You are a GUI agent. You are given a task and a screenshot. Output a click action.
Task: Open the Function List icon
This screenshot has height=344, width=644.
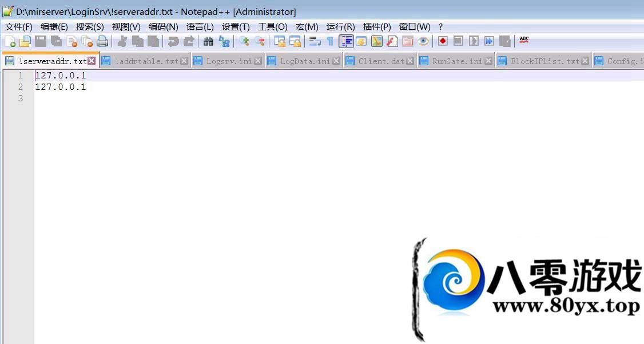tap(392, 41)
